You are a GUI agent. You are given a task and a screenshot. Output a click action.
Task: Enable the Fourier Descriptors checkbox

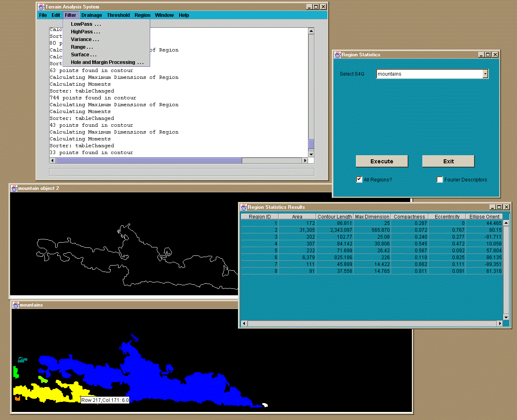click(440, 179)
